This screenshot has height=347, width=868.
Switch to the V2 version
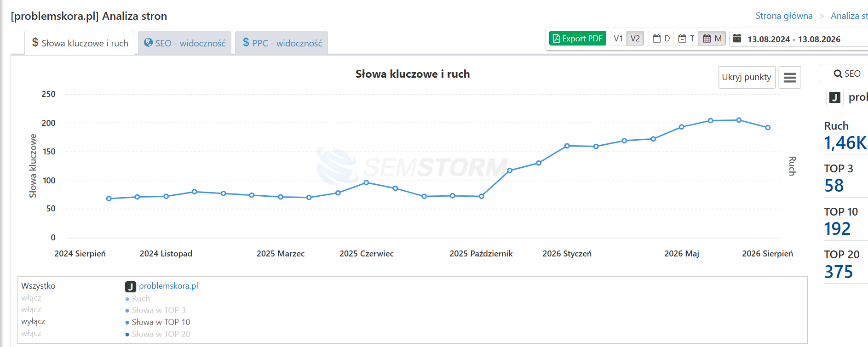[635, 39]
